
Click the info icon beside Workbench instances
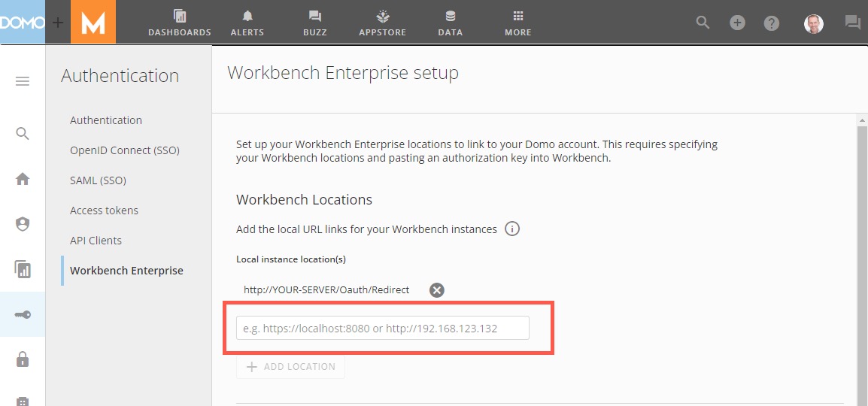512,229
